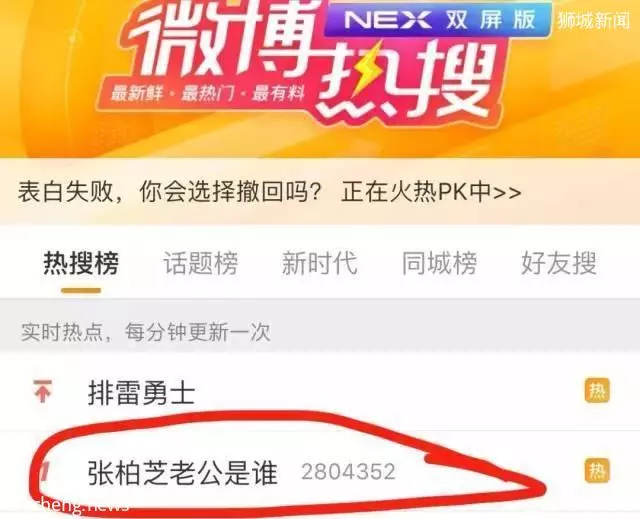Click the orange underline indicator under 热搜榜
This screenshot has height=519, width=640.
pos(81,291)
